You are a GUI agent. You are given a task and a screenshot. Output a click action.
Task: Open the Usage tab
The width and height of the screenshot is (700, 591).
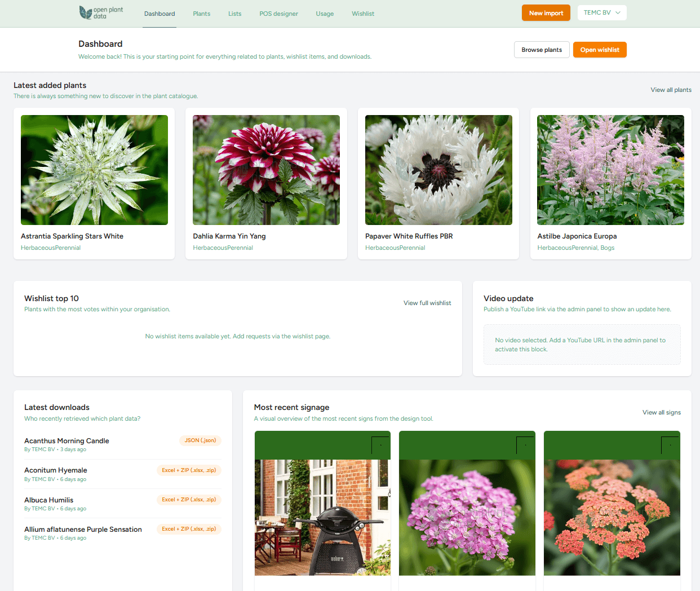pyautogui.click(x=325, y=14)
